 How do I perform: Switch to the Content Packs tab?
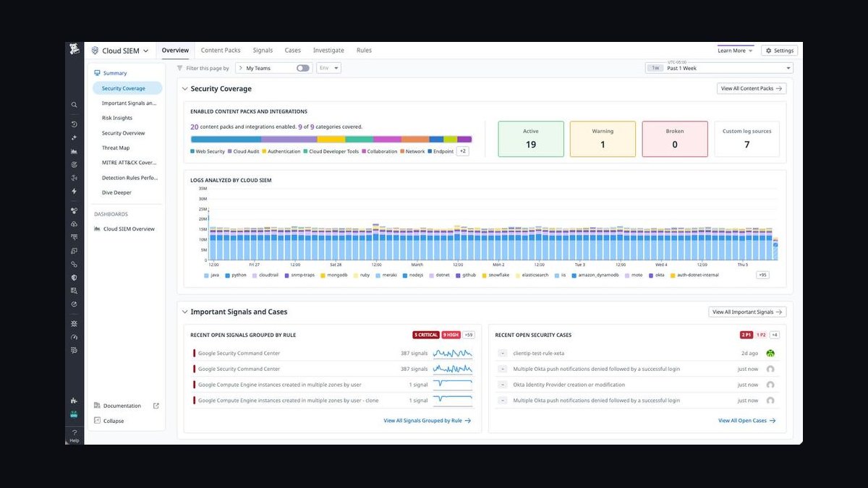221,51
